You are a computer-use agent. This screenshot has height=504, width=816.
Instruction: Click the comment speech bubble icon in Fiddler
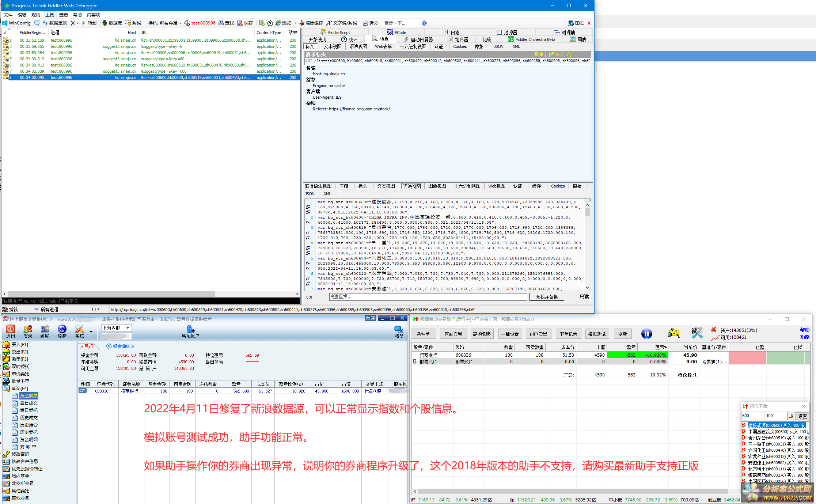37,23
